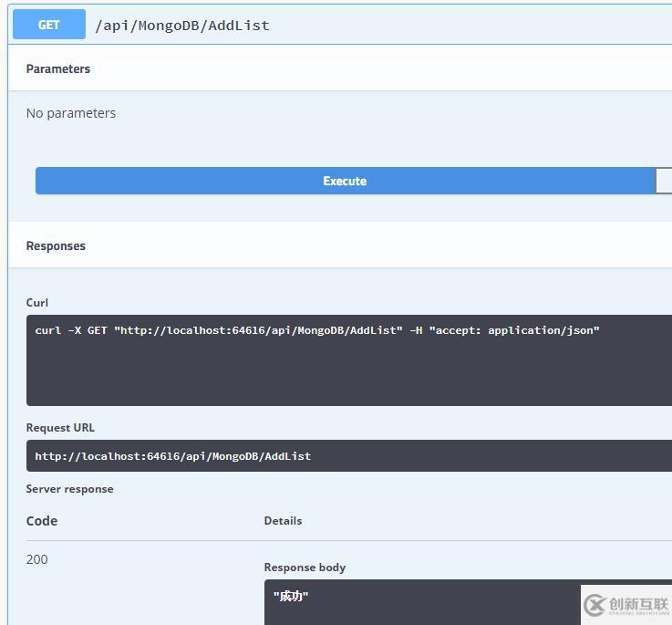Click the Request URL label
This screenshot has width=672, height=625.
60,428
